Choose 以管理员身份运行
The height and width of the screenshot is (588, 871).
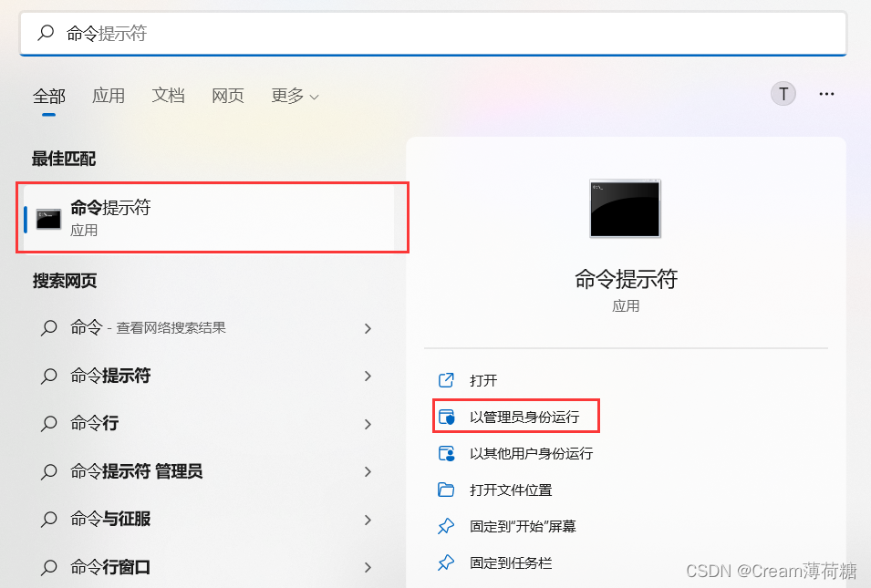524,417
